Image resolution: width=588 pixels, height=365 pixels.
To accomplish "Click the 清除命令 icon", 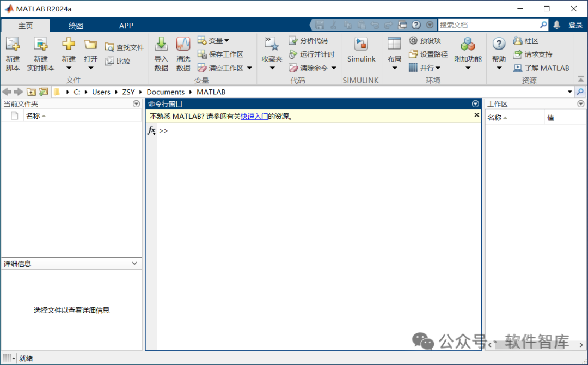I will coord(293,68).
